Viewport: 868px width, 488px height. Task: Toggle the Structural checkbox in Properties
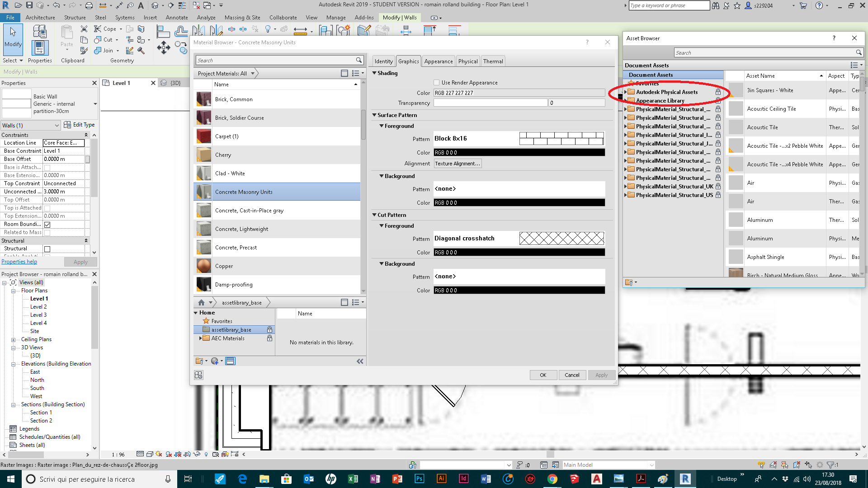pos(47,249)
